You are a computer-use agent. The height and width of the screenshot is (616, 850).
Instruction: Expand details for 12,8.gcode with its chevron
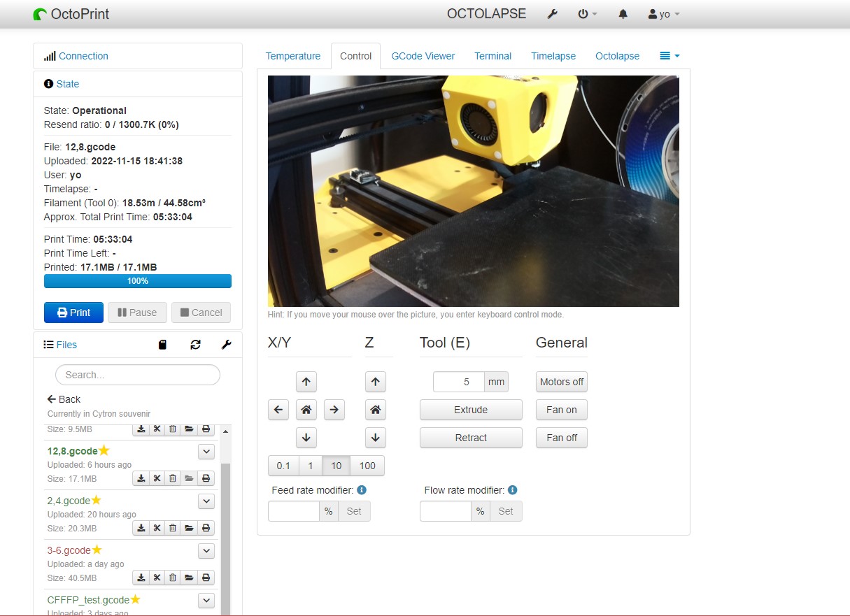click(x=206, y=451)
